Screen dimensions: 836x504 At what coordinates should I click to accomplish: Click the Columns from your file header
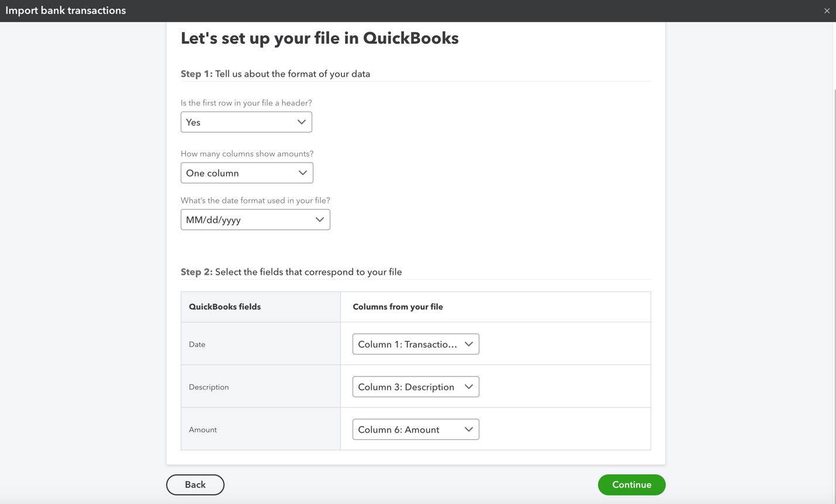(398, 306)
